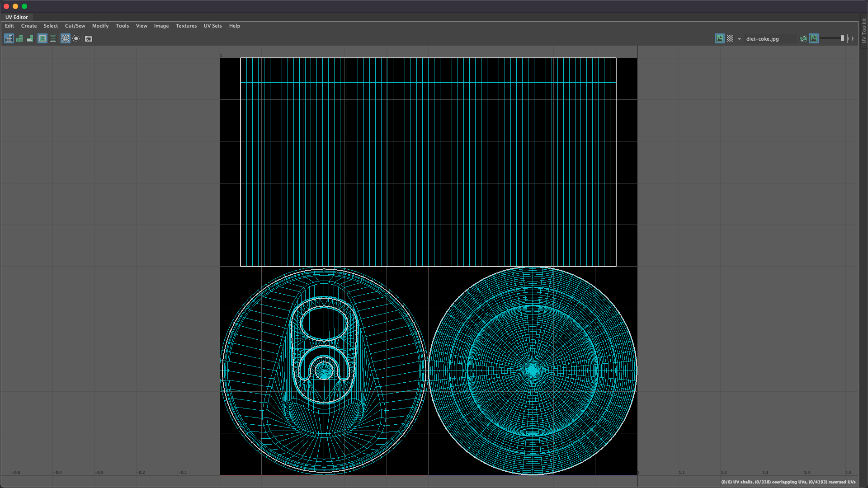Click the bottom-right UV status bar info
This screenshot has width=868, height=488.
click(788, 482)
